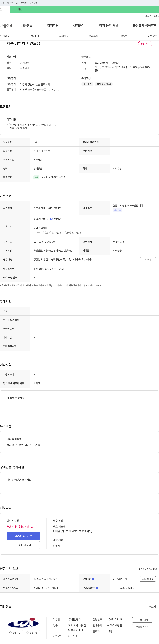Open the 실업급여 main menu
Image resolution: width=159 pixels, height=644 pixels.
[79, 26]
